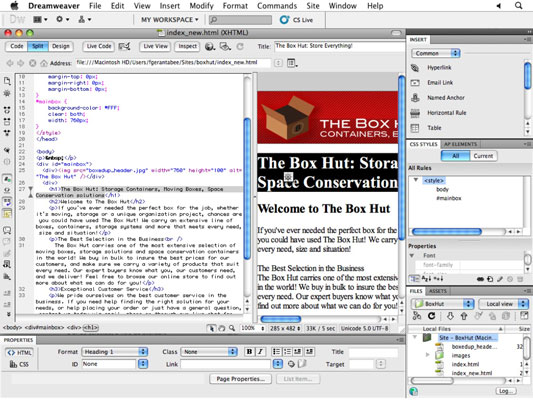533x400 pixels.
Task: Switch to Split view
Action: (38, 46)
